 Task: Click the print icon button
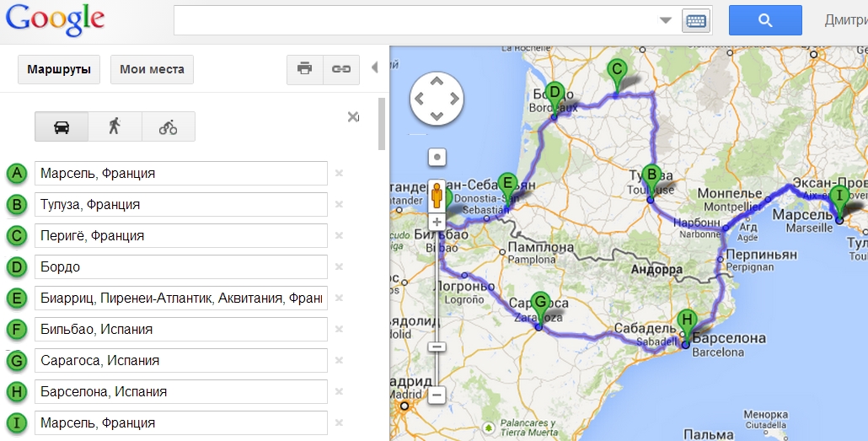[x=304, y=69]
